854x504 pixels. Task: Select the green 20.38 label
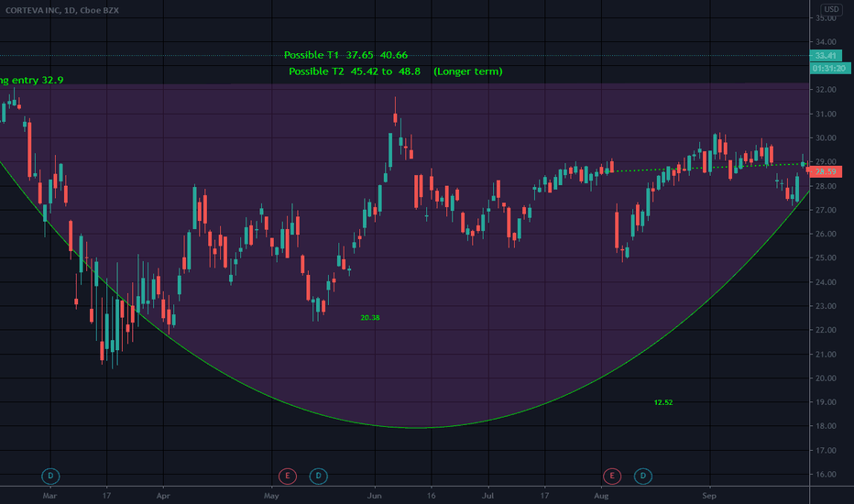click(370, 318)
